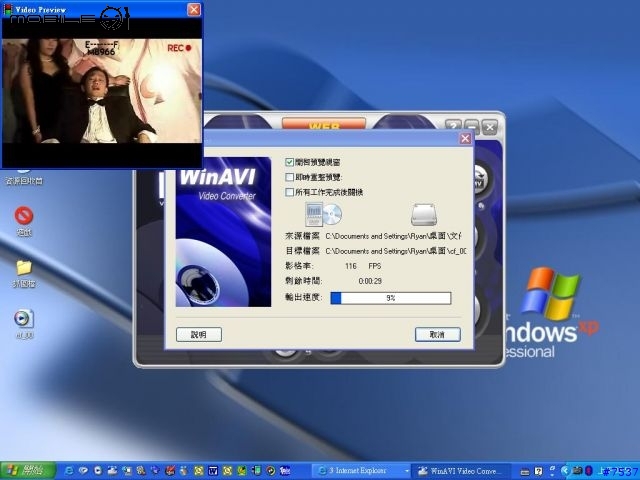Screen dimensions: 640x480
Task: Click the keyboard icon in system tray
Action: 525,471
